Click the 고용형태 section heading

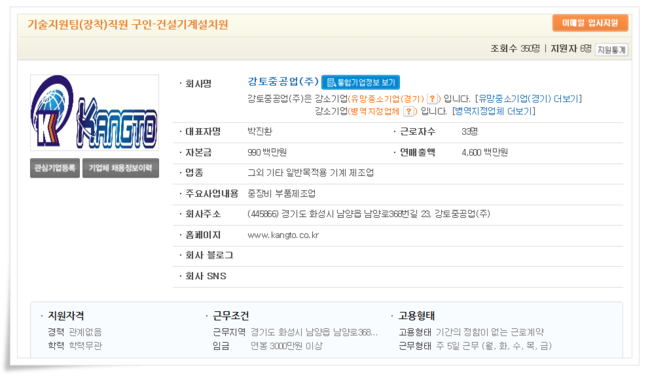(x=417, y=316)
